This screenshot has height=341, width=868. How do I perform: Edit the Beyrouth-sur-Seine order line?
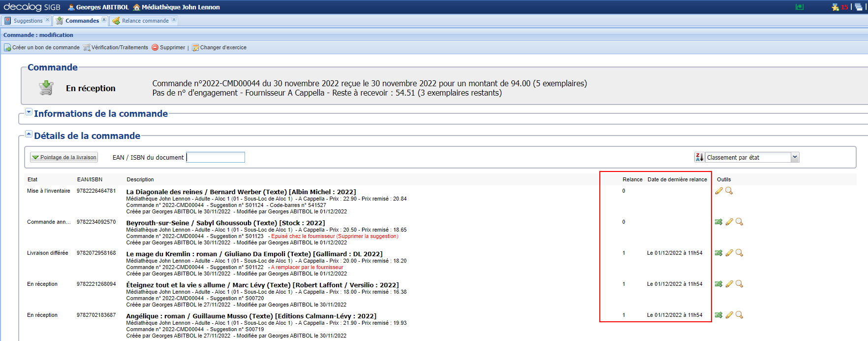click(729, 222)
